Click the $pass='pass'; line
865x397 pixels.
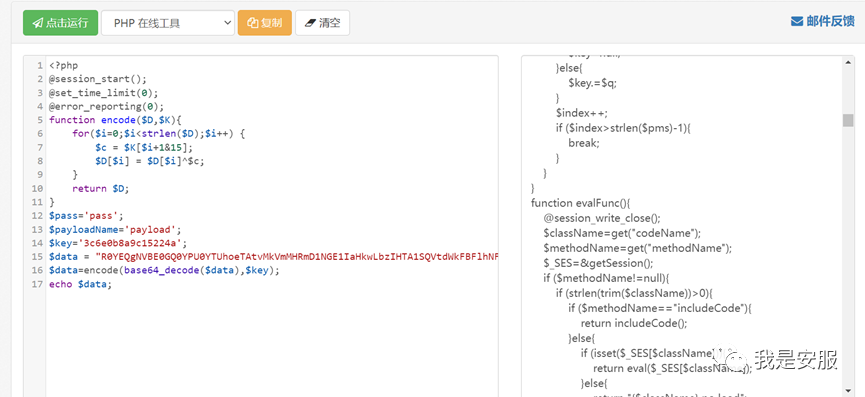86,216
